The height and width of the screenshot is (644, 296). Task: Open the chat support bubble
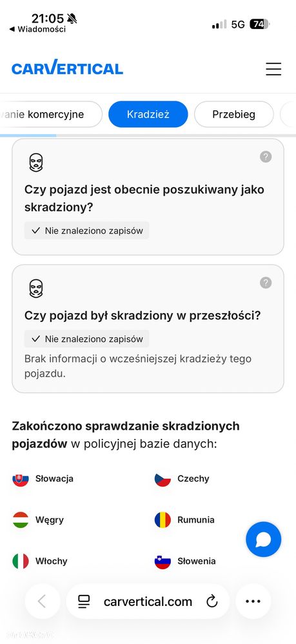pos(264,539)
